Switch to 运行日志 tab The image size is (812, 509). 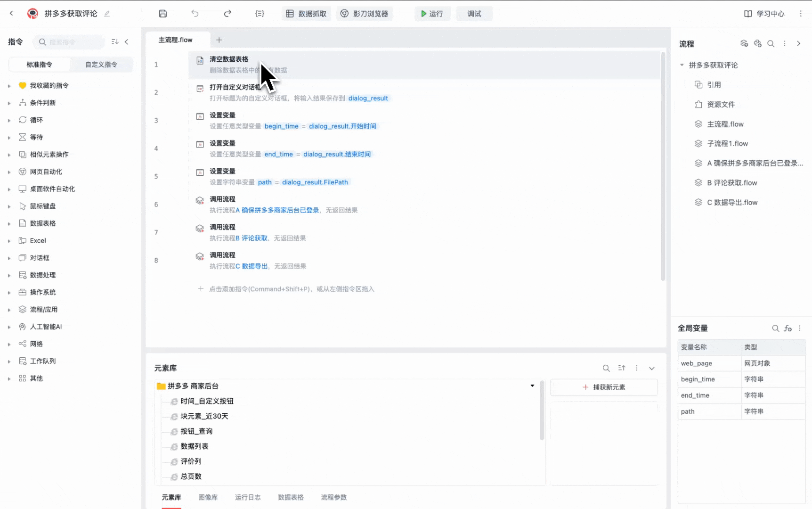point(248,497)
